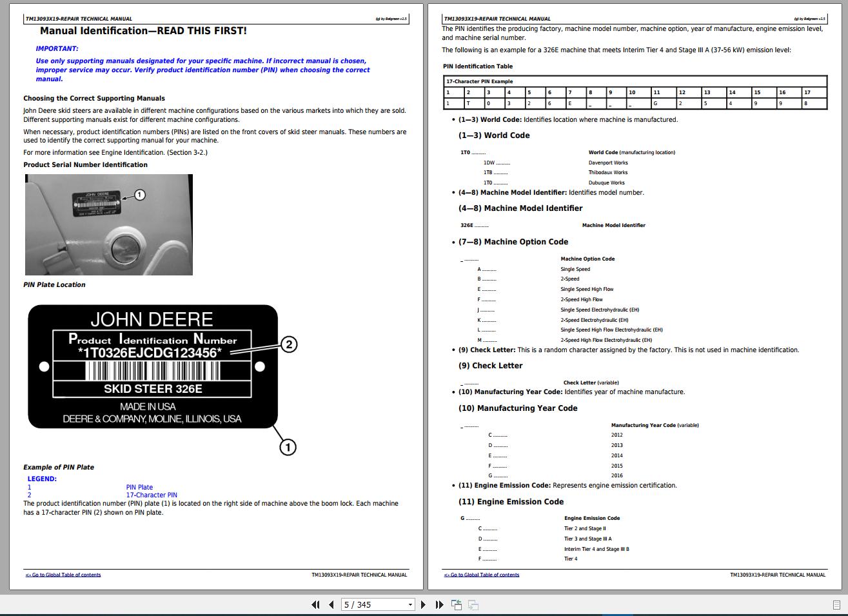Open the left page's Go to Global Table of contents link
Image resolution: width=848 pixels, height=616 pixels.
coord(63,575)
